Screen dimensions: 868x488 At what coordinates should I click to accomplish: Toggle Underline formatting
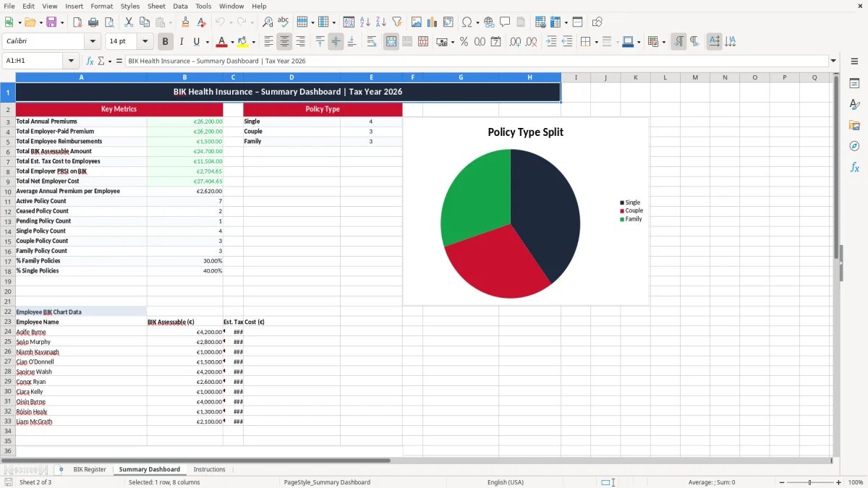(197, 42)
